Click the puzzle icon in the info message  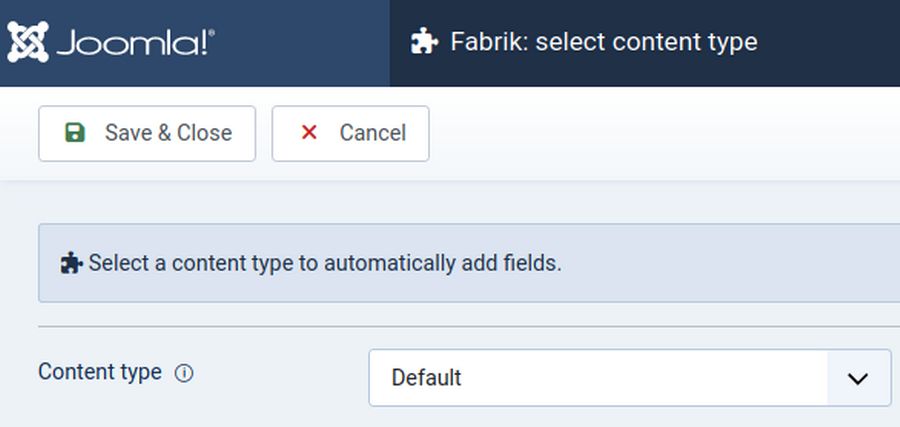[71, 264]
